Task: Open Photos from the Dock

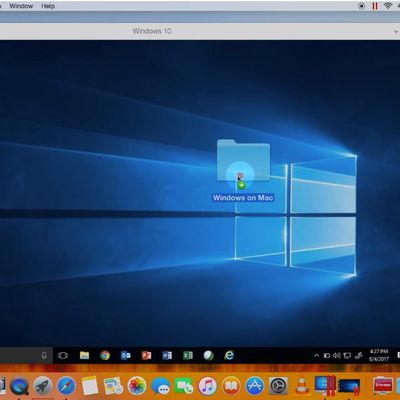Action: click(137, 386)
